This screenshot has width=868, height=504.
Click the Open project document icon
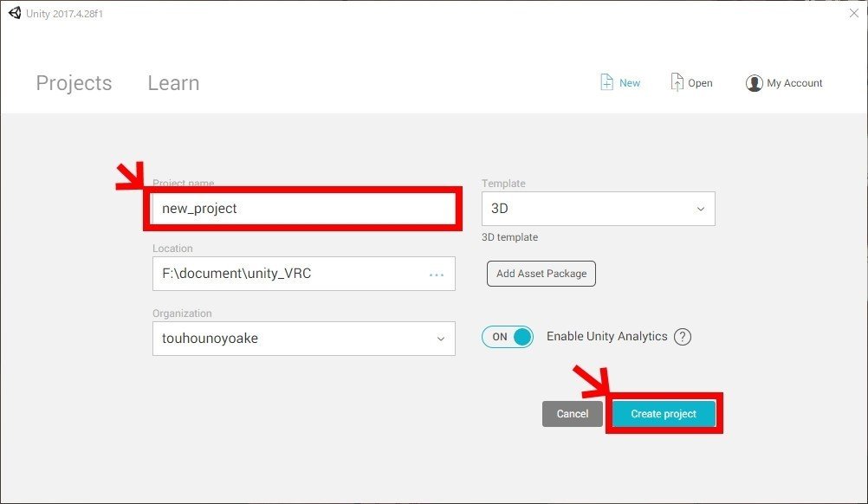[x=677, y=82]
